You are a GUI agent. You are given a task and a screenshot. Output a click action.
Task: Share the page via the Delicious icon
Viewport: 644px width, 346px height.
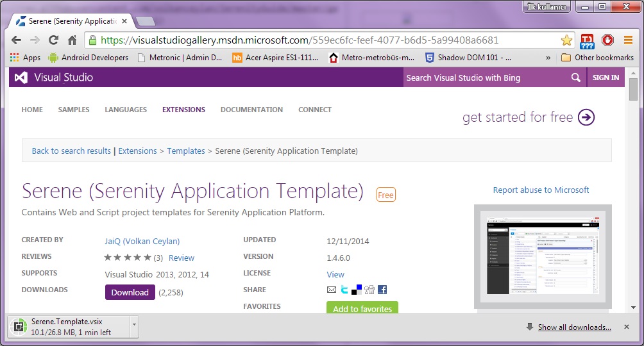tap(357, 290)
